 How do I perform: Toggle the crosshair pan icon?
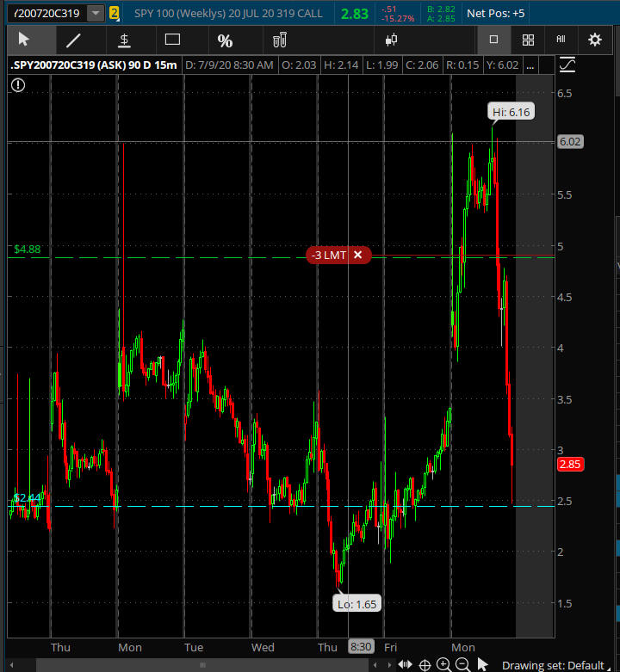point(425,664)
